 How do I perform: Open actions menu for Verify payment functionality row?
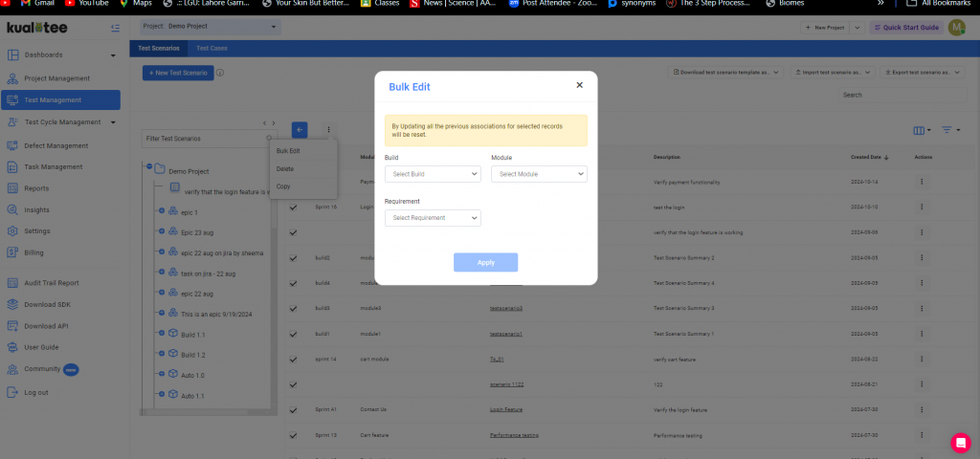click(922, 183)
